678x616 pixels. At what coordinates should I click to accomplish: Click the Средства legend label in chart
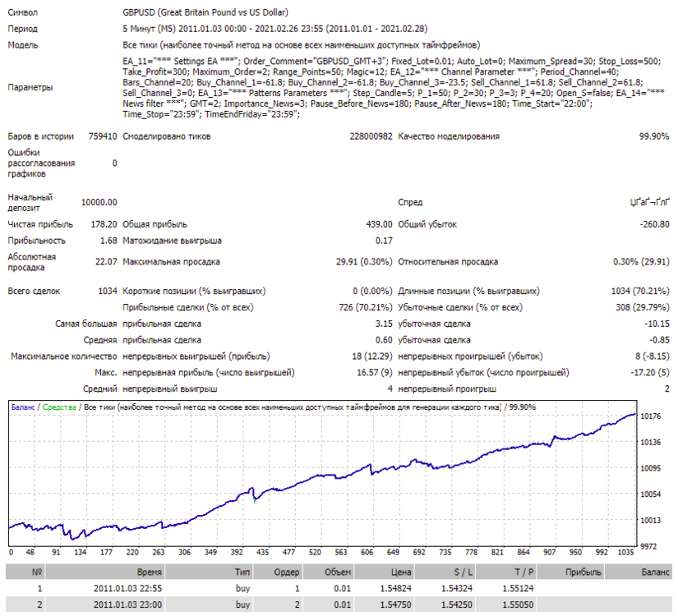[59, 407]
